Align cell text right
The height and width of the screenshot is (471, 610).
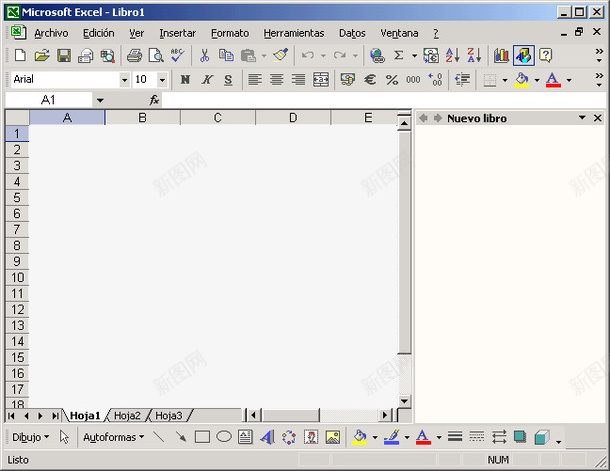(x=298, y=80)
